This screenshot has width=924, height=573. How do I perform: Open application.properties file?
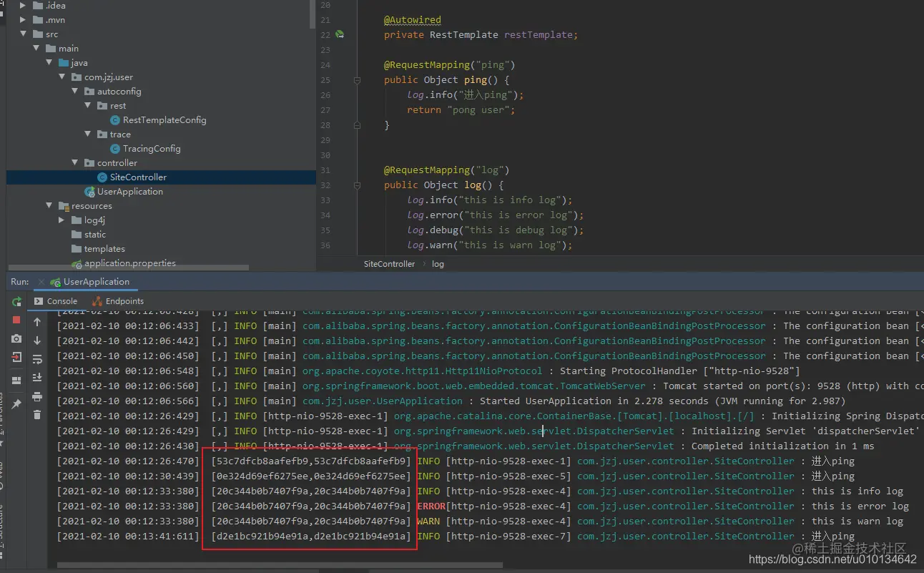[129, 263]
